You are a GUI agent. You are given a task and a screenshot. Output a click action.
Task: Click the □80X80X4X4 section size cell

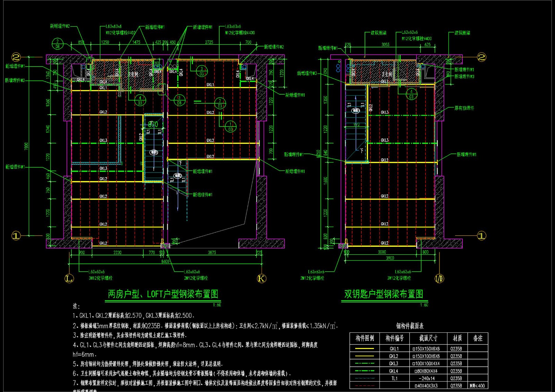pos(426,371)
